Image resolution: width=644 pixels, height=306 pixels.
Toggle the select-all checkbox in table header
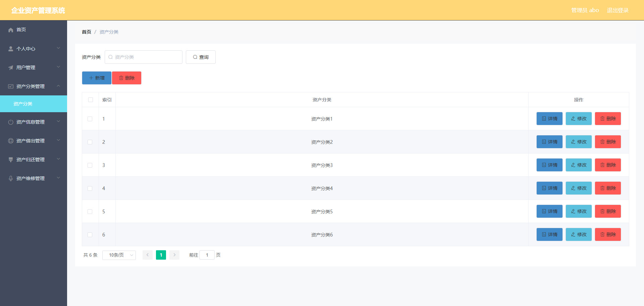(91, 100)
